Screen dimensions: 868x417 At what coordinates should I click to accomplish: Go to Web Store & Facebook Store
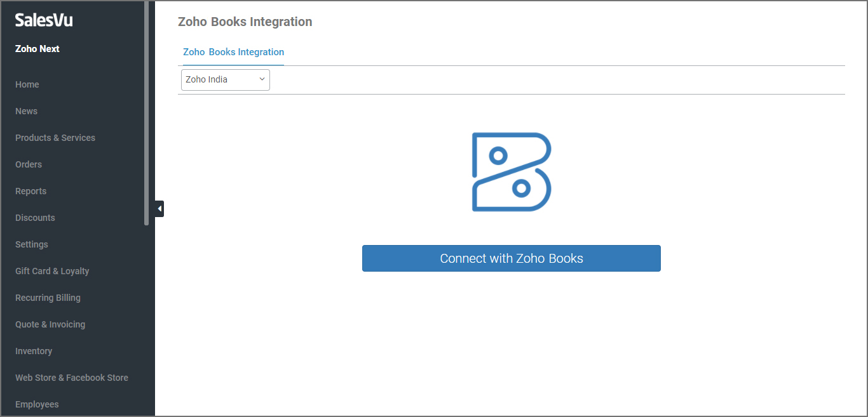[x=72, y=378]
